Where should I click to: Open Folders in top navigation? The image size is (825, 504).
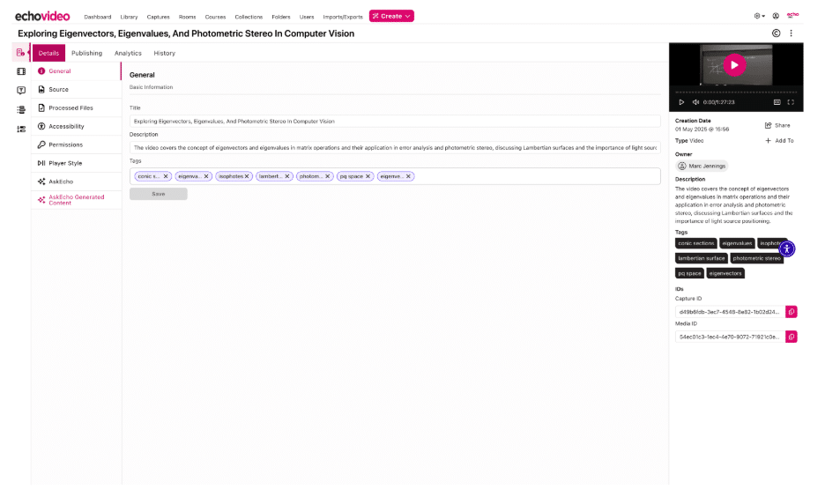click(281, 17)
